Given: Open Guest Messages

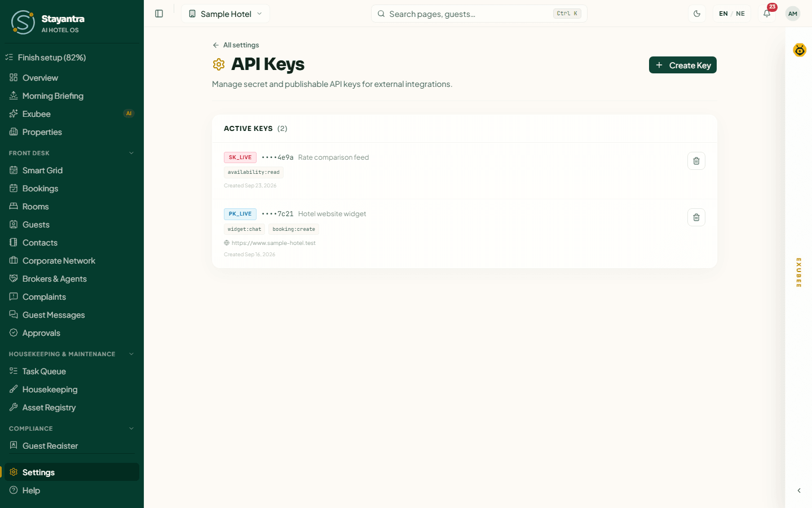Looking at the screenshot, I should click(x=72, y=315).
